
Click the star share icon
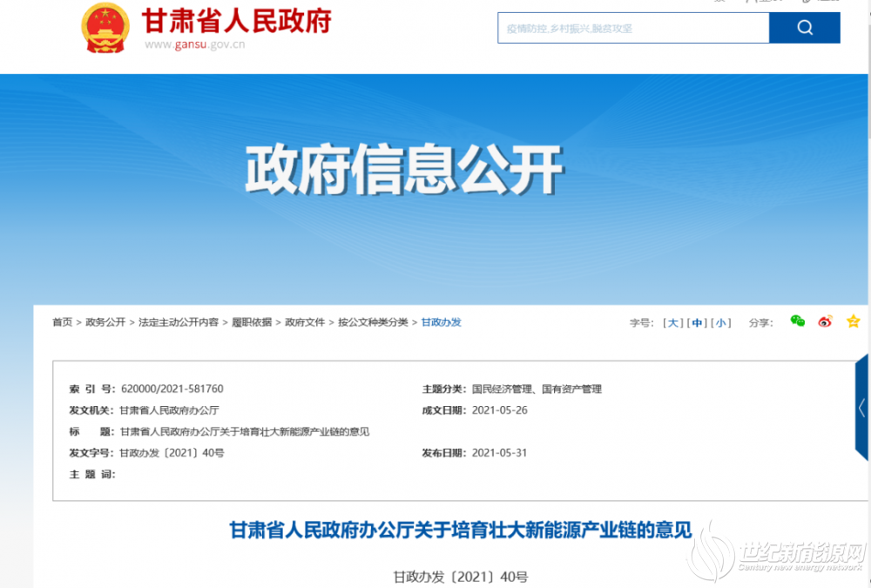853,321
